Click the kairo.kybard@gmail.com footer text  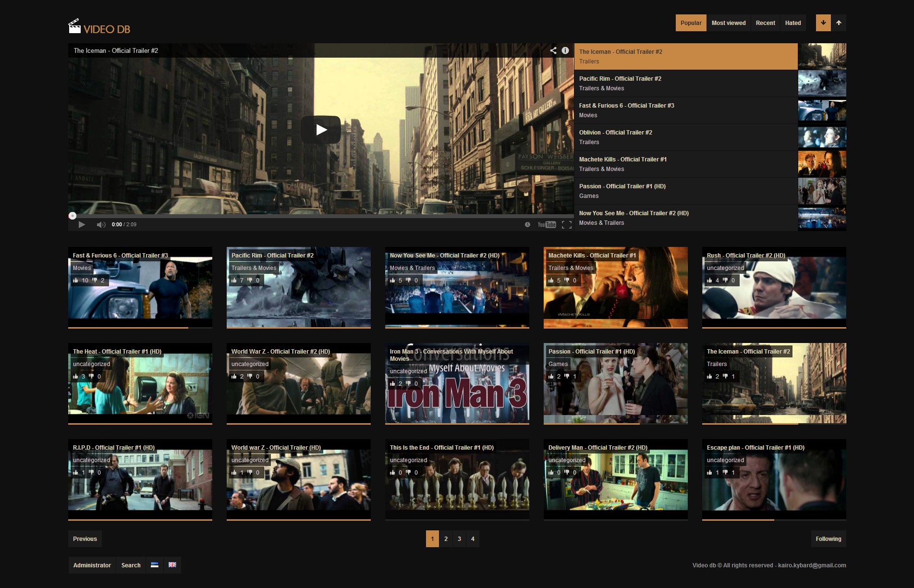(x=812, y=565)
